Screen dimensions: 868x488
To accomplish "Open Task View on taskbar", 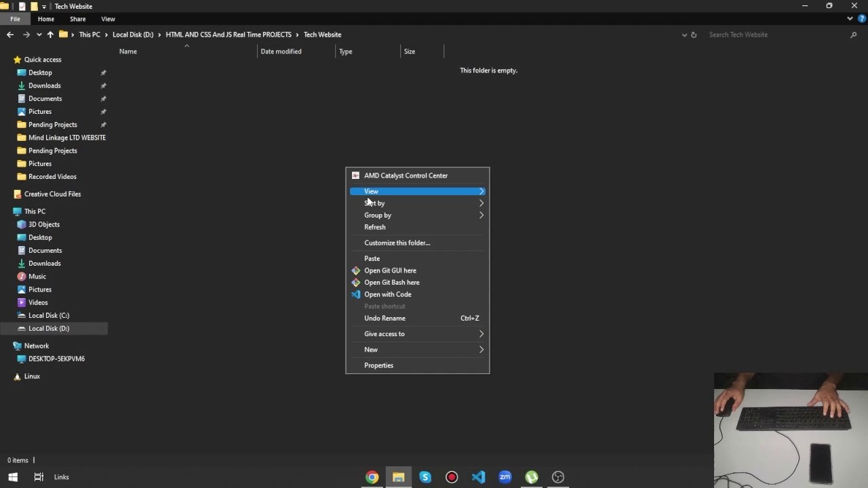I will tap(39, 477).
